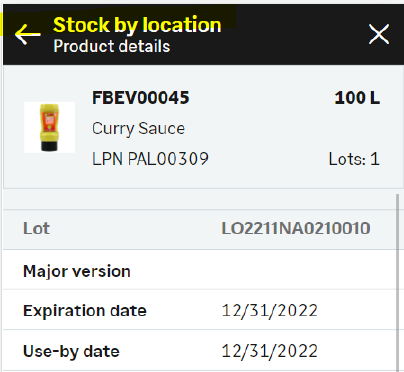Click lot number LO2211NA0210010
This screenshot has height=372, width=404.
tap(296, 229)
